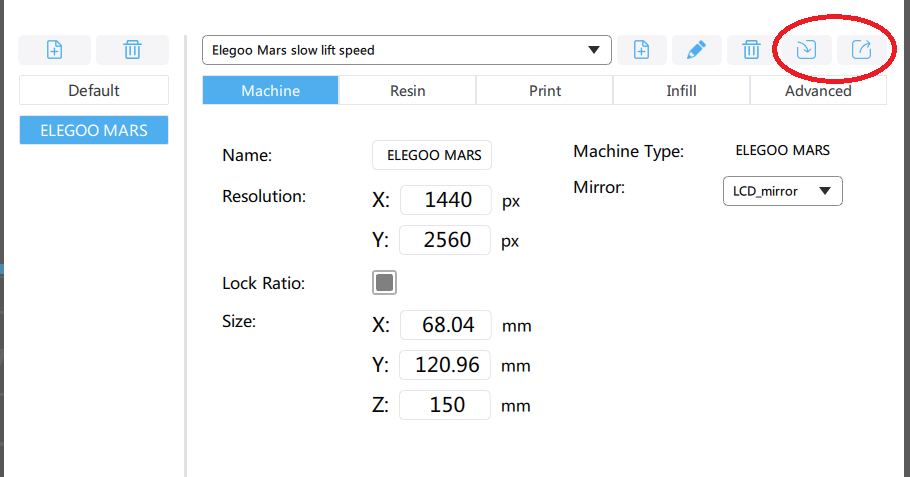Click the Name field ELEGOO MARS
The image size is (910, 477).
pos(432,155)
